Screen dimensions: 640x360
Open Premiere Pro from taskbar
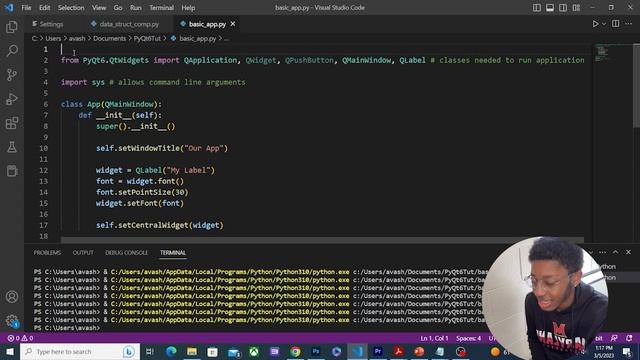(x=378, y=351)
